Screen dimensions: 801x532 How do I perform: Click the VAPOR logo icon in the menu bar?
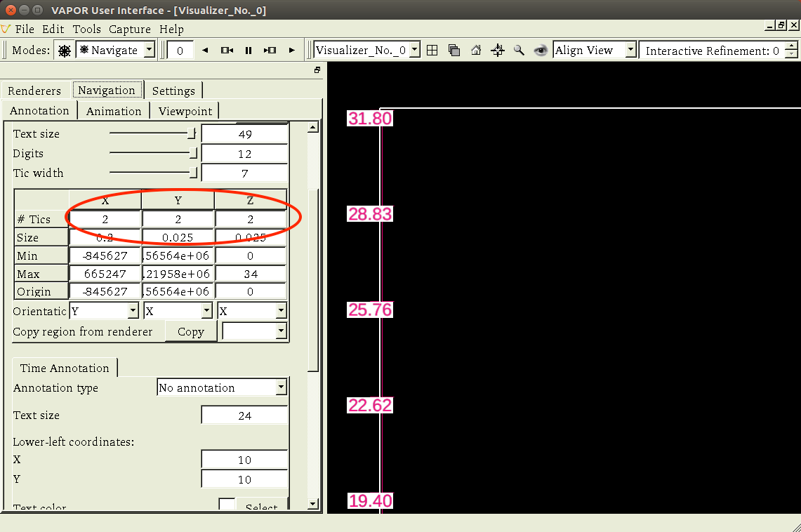pos(6,29)
